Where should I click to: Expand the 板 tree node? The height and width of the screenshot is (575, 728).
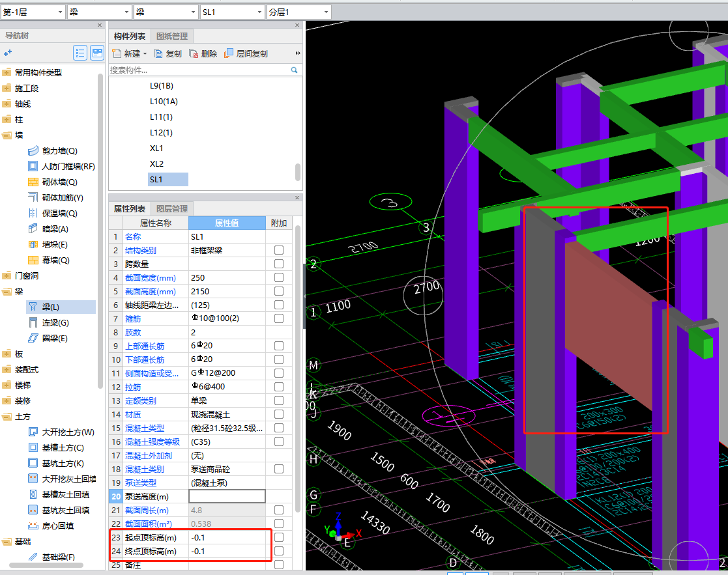point(7,354)
